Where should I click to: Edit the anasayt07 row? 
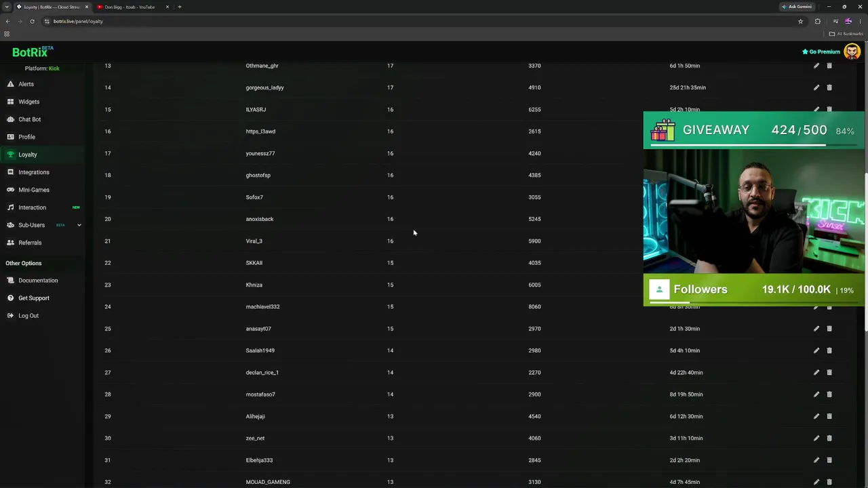[x=816, y=329]
